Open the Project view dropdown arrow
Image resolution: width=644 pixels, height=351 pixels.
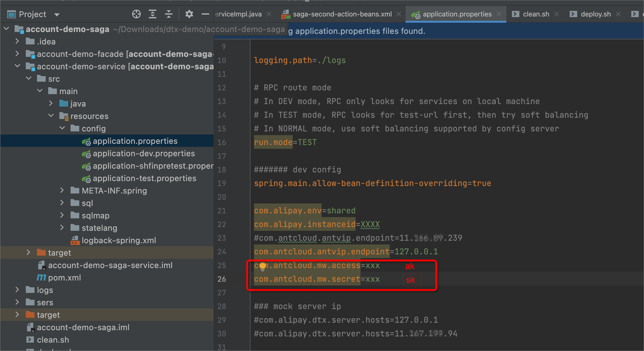(57, 14)
